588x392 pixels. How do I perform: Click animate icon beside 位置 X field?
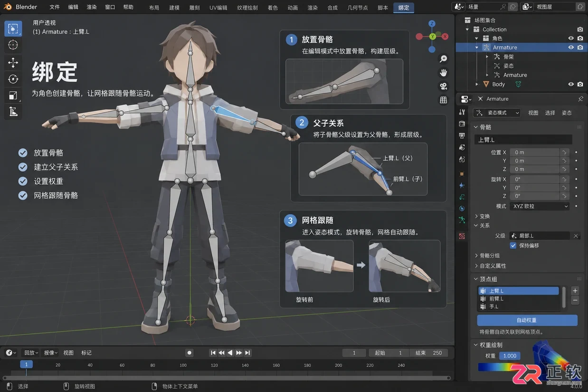coord(576,153)
